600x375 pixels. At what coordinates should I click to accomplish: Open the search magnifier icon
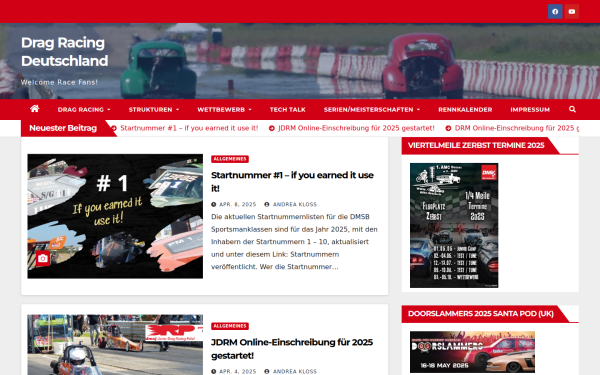pyautogui.click(x=572, y=109)
